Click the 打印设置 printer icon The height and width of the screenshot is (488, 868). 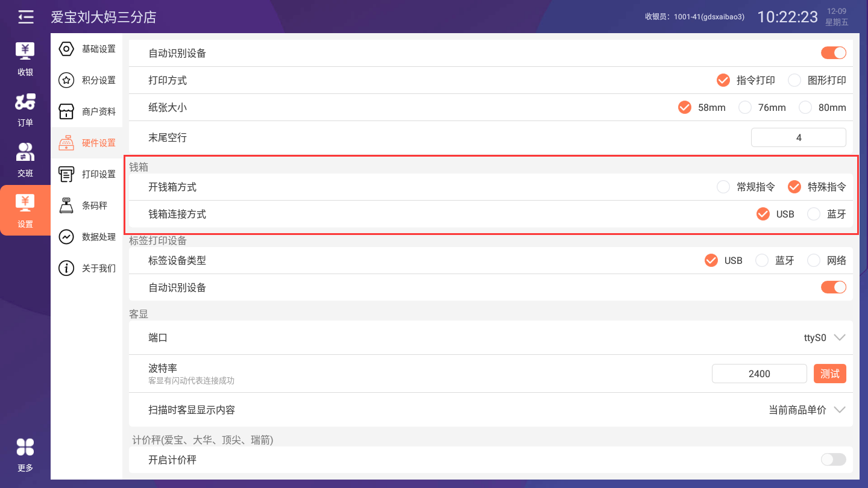[x=66, y=174]
